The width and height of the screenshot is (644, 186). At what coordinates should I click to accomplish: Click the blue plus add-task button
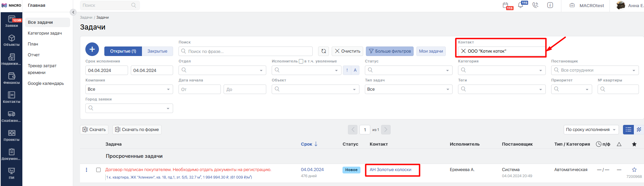coord(92,50)
